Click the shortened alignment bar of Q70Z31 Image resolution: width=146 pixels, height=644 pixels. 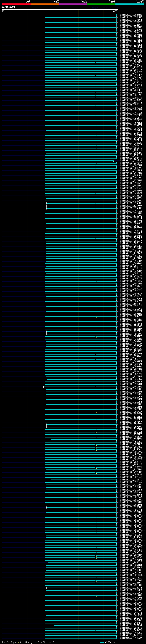coord(79,161)
